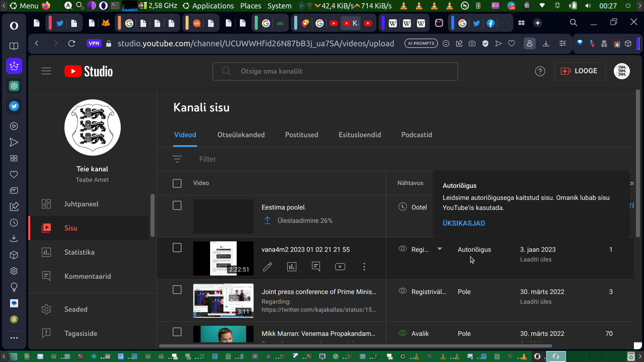Open the account avatar menu at top right
This screenshot has height=362, width=644.
pos(621,71)
